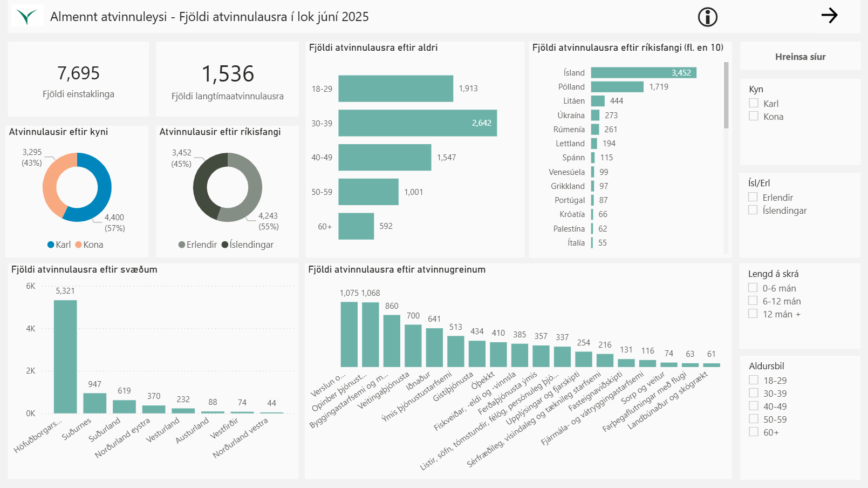Click the Vestfirðir region axis label

pos(224,429)
